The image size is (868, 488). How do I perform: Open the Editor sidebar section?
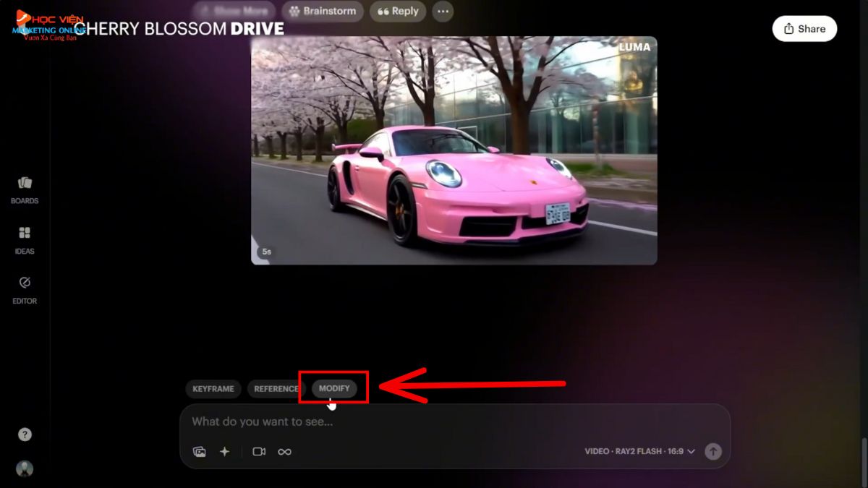pyautogui.click(x=25, y=290)
